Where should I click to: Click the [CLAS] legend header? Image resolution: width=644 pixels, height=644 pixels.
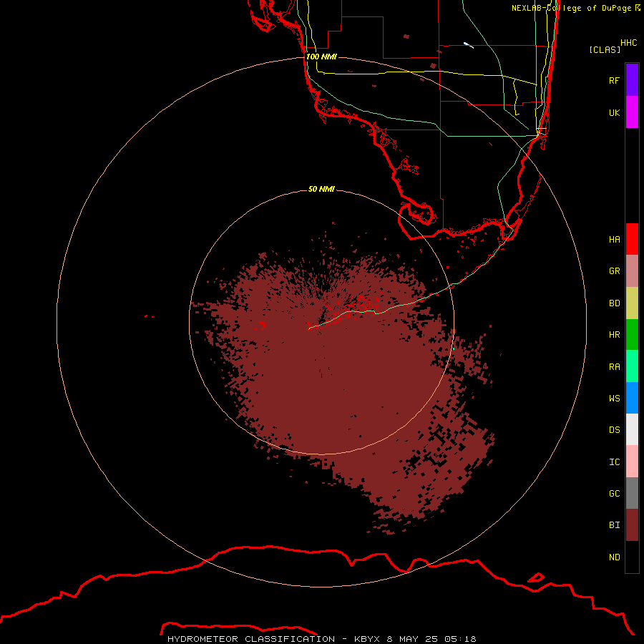point(605,49)
